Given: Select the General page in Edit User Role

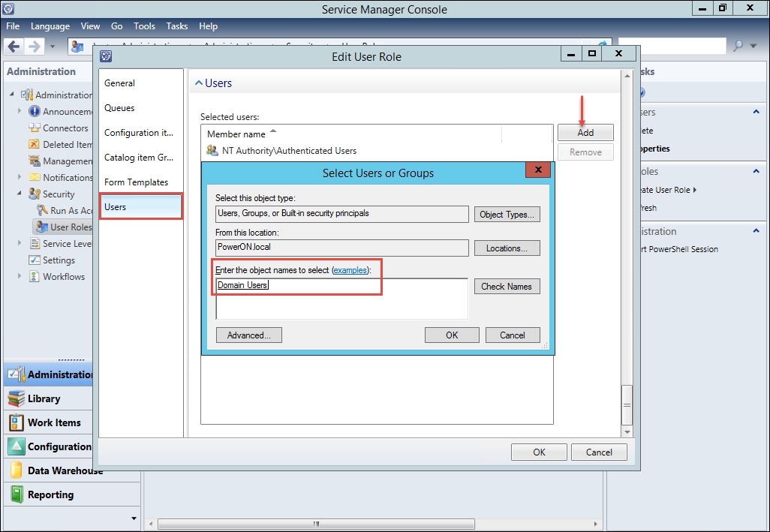Looking at the screenshot, I should pos(141,83).
